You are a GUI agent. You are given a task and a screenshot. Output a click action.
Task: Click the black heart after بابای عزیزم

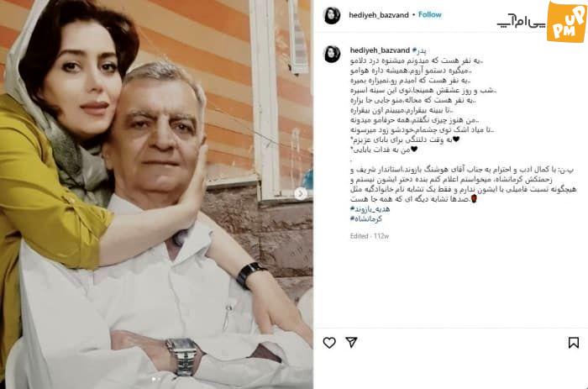[x=456, y=139]
